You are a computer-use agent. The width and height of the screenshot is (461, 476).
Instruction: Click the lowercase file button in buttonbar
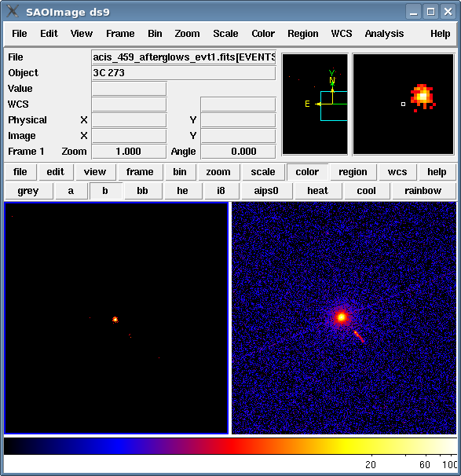[20, 172]
